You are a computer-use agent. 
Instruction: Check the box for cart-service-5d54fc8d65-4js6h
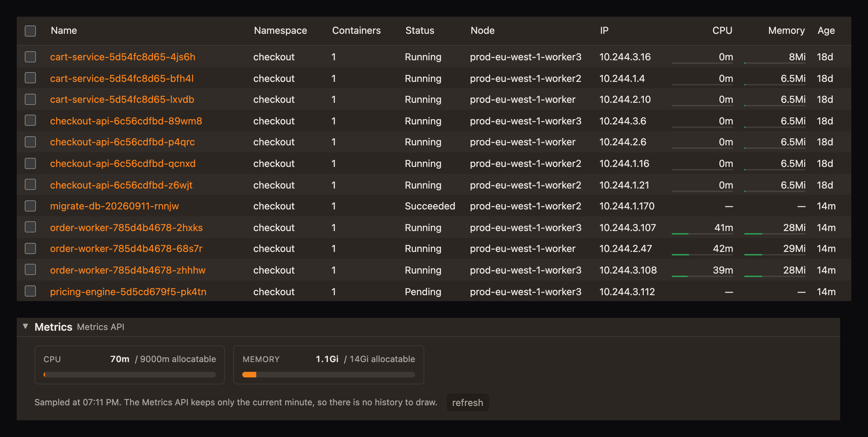point(30,57)
